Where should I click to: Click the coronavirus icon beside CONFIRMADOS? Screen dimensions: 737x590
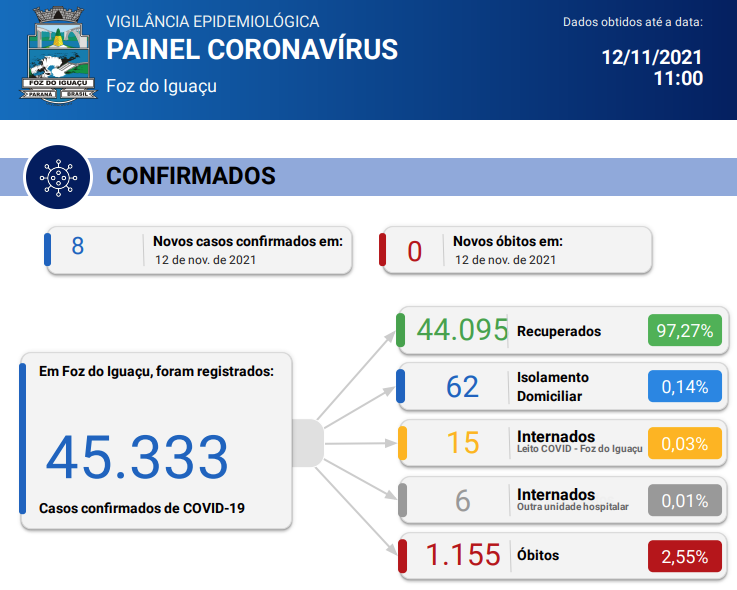click(58, 177)
